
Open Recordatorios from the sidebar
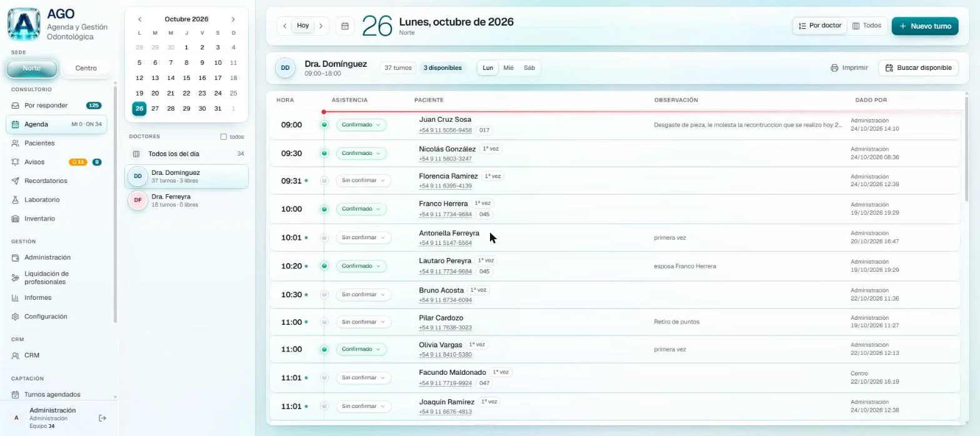click(46, 181)
